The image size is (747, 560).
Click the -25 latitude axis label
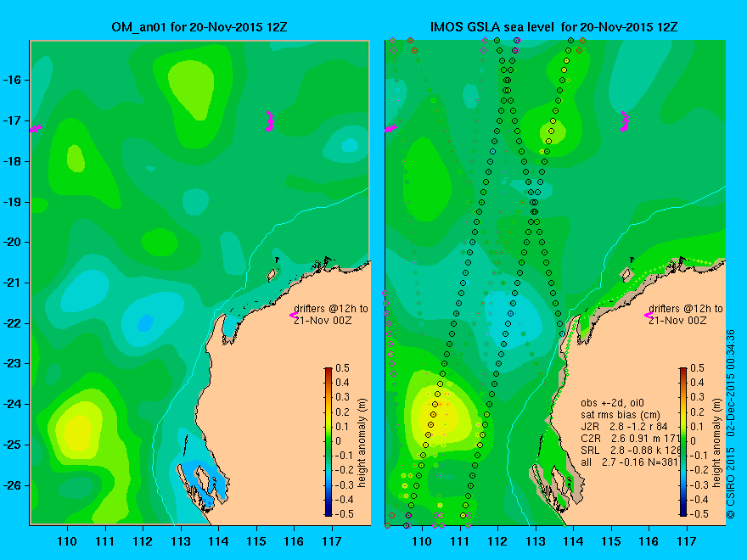tap(13, 445)
